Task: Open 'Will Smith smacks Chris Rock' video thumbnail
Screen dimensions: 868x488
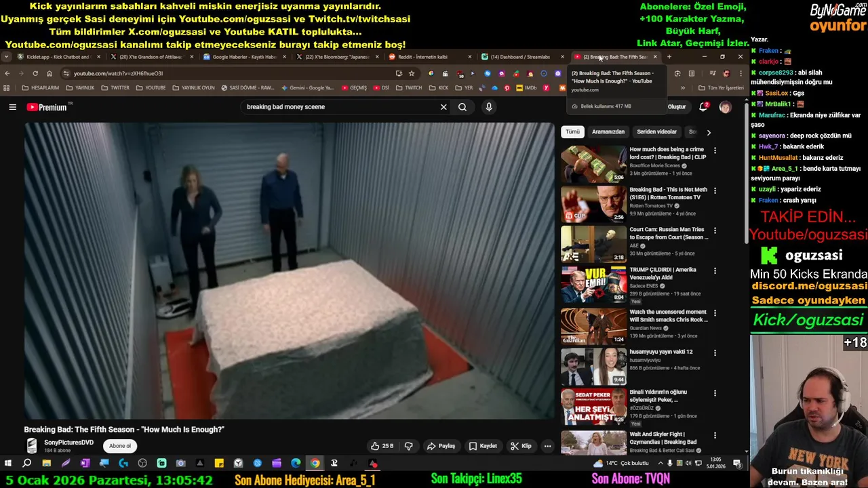Action: [593, 326]
